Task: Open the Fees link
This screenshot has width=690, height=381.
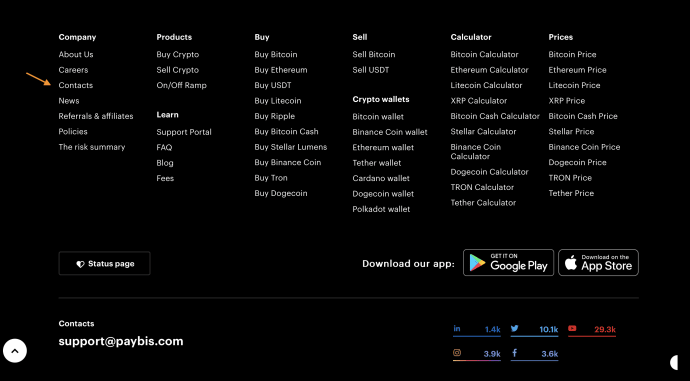Action: click(165, 178)
